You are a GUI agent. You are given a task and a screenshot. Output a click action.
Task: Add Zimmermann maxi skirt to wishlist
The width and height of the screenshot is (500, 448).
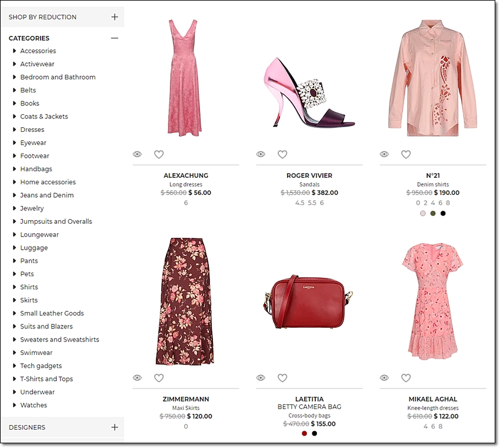159,378
